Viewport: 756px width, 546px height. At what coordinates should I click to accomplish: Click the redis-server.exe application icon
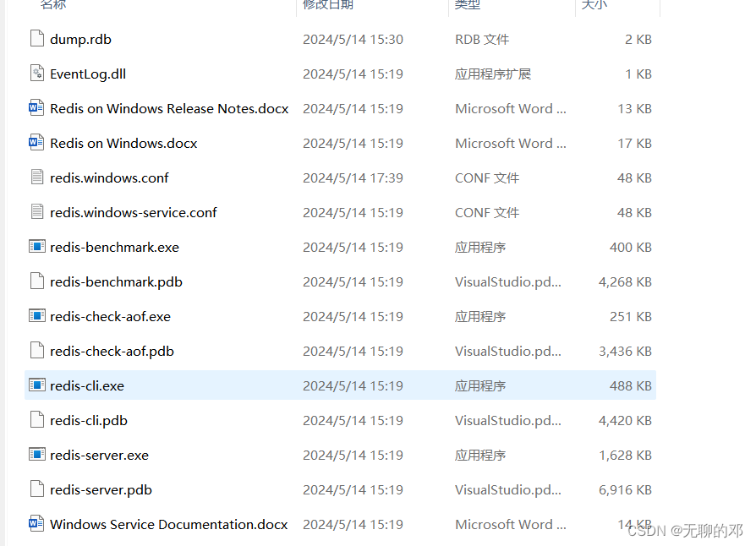point(36,455)
